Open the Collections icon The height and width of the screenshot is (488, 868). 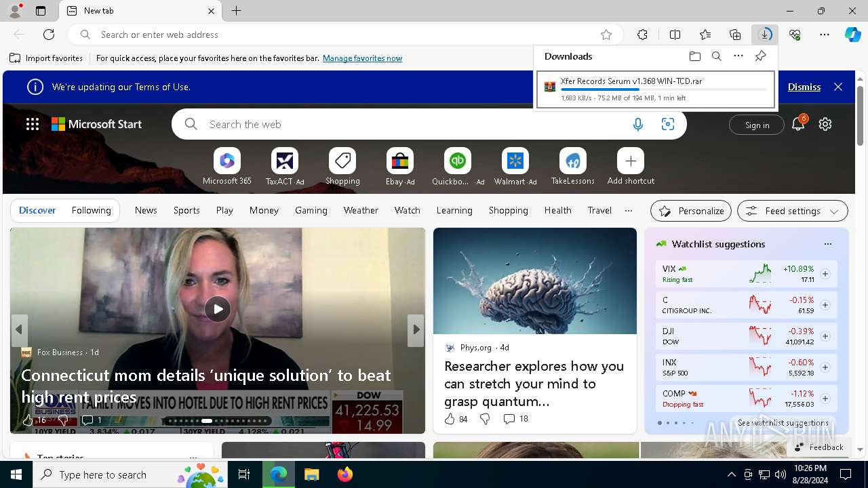click(735, 35)
